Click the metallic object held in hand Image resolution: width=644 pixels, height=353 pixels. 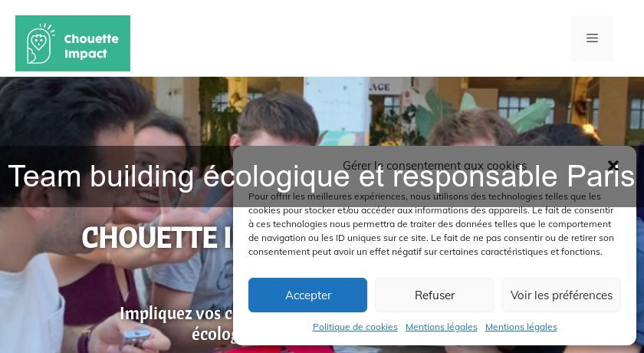point(136,338)
